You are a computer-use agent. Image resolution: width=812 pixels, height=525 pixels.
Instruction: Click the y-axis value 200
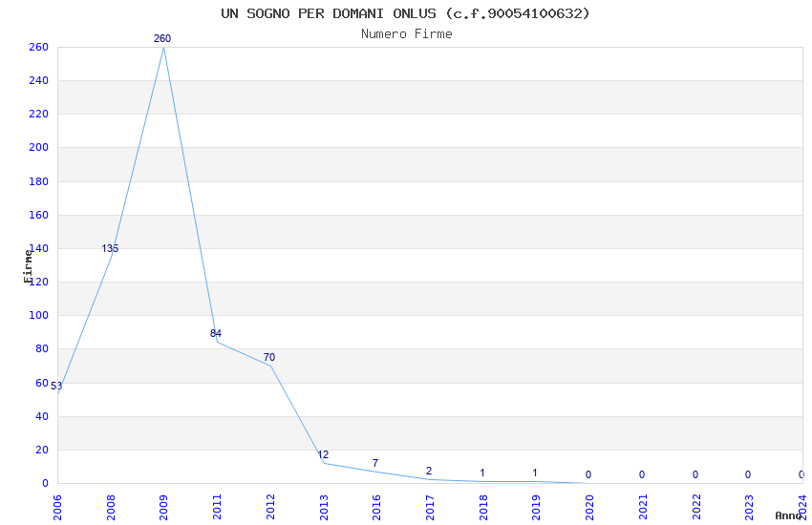click(x=38, y=147)
